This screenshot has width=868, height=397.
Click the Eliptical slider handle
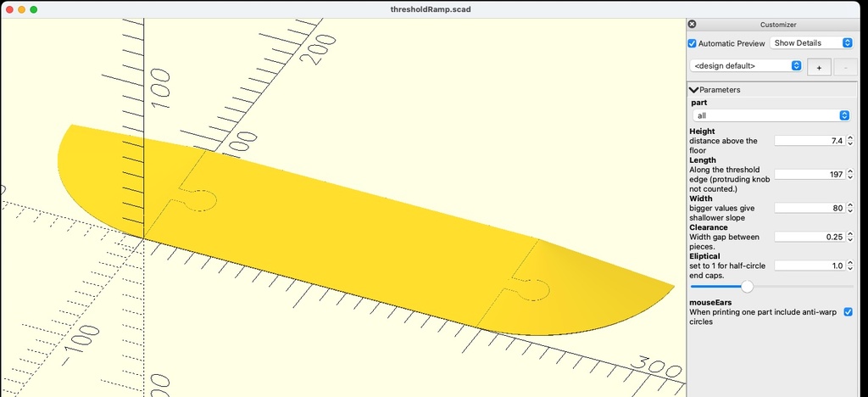[748, 286]
